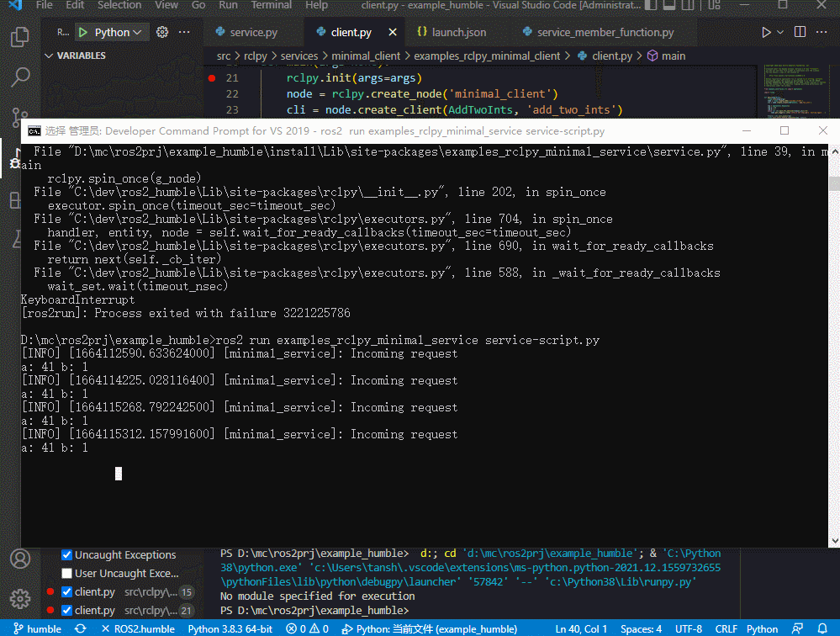
Task: Click the humble git branch status item
Action: [x=37, y=628]
